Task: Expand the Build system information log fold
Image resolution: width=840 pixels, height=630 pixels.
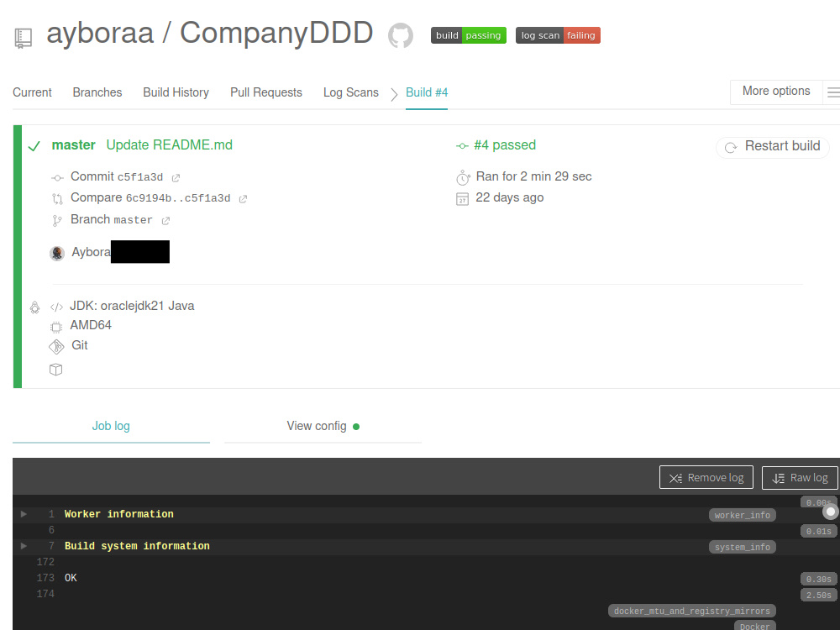Action: click(24, 546)
